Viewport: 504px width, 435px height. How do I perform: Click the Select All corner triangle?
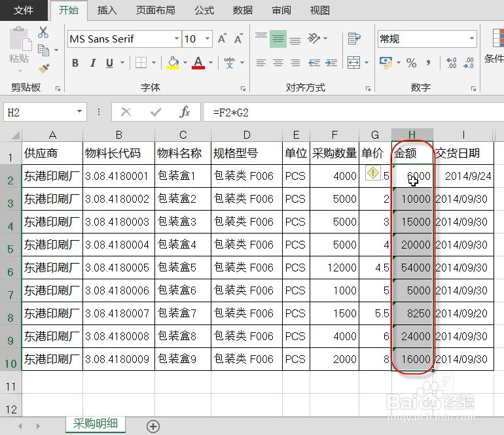tap(16, 135)
